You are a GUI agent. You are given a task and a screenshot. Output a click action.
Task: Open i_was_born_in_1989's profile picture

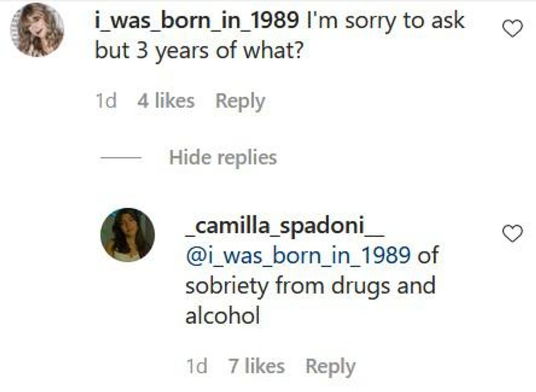(x=38, y=30)
